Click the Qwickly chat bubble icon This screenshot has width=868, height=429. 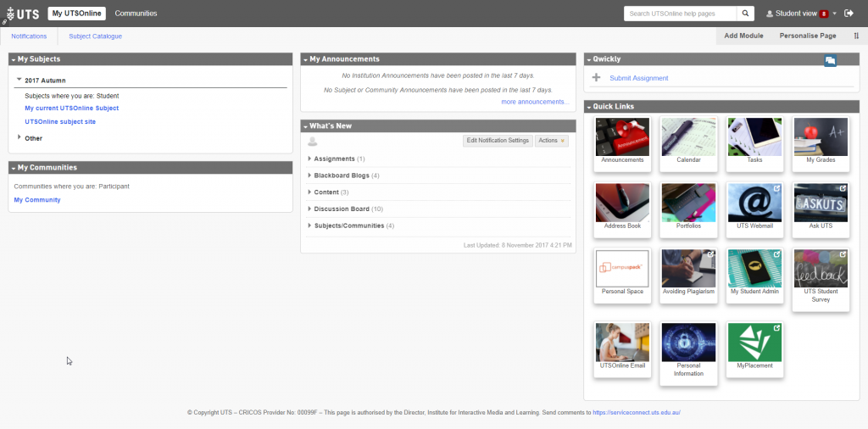tap(830, 61)
